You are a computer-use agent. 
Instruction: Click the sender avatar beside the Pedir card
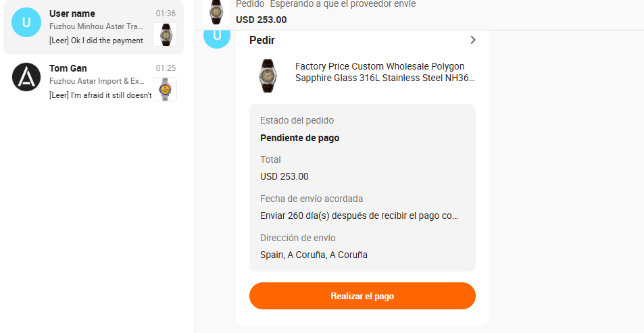217,36
